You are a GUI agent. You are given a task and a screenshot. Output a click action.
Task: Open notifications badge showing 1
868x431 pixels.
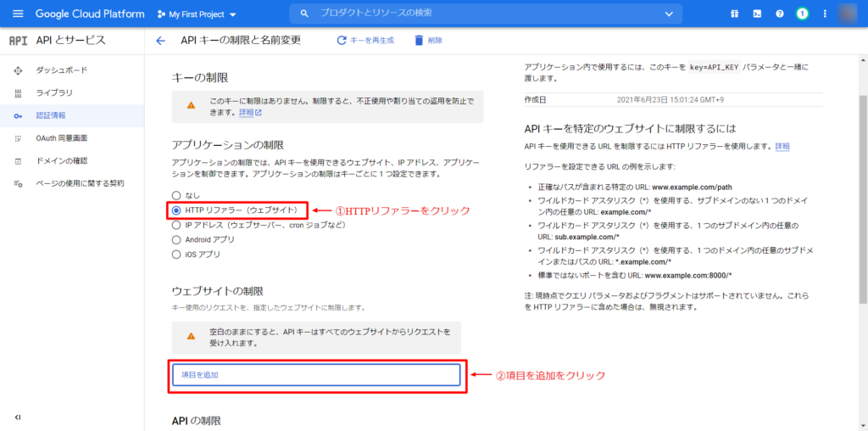click(x=802, y=14)
